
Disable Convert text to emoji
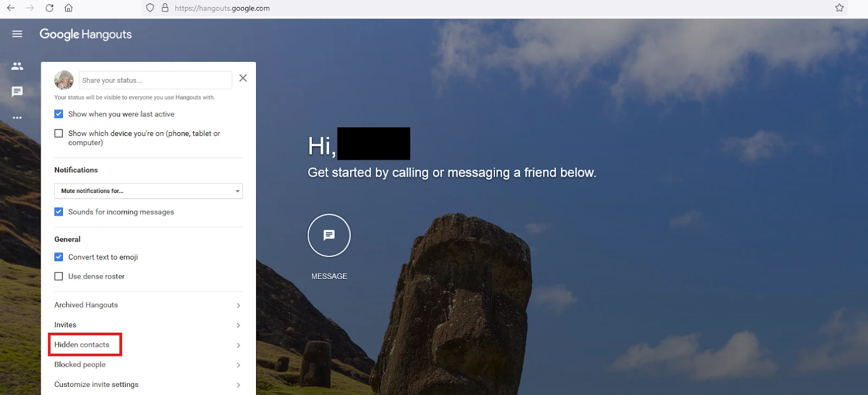[59, 257]
